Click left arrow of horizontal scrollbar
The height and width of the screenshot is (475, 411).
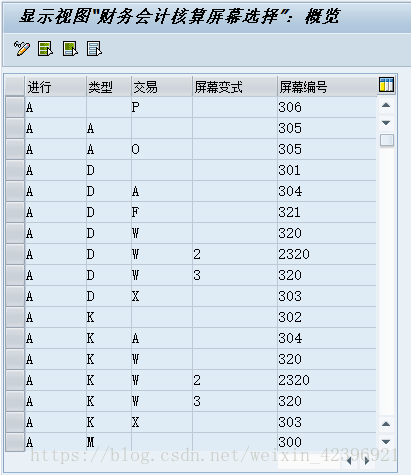(349, 461)
